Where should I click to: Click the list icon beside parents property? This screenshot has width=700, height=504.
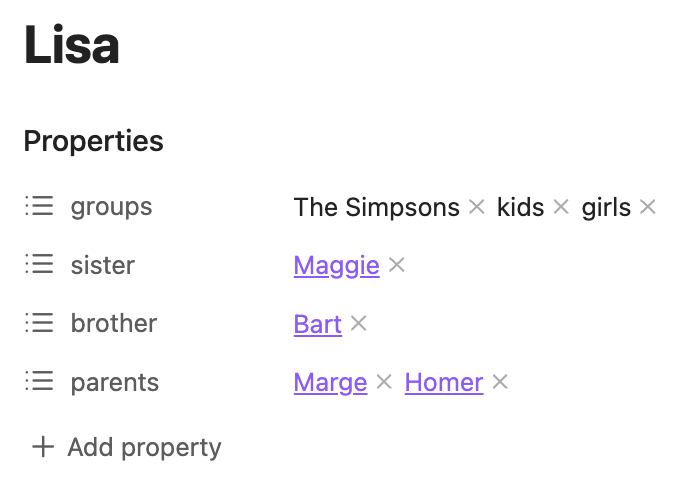tap(39, 382)
